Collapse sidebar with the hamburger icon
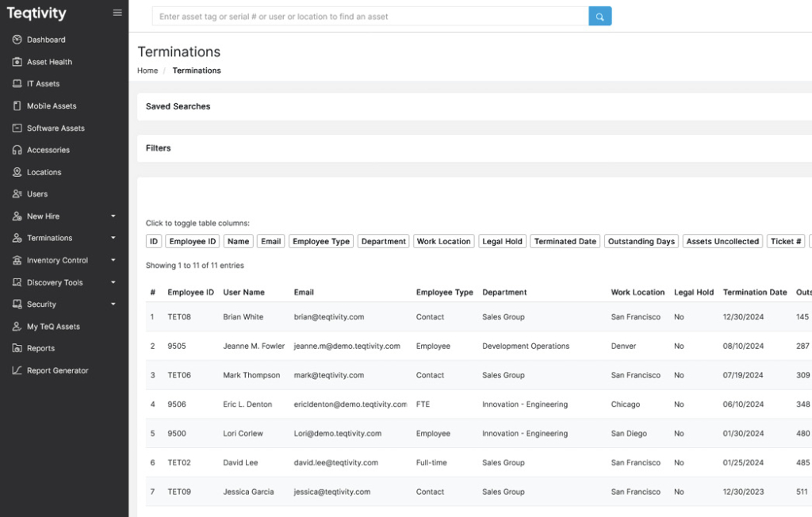Screen dimensions: 812x517 (117, 13)
